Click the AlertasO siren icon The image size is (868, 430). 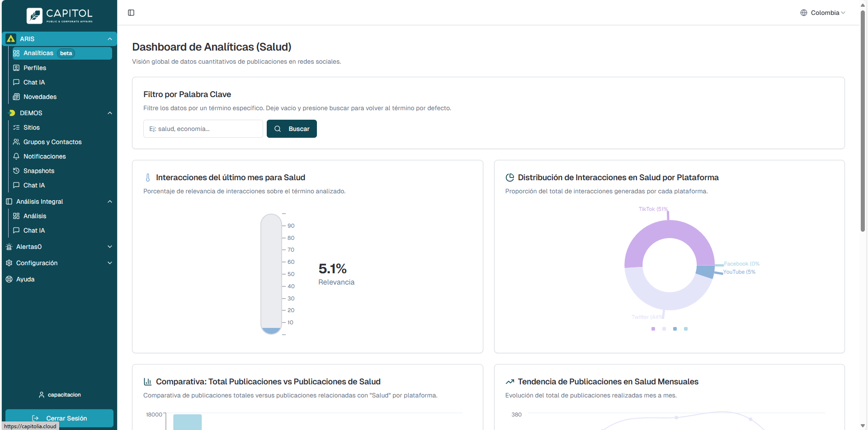tap(9, 247)
